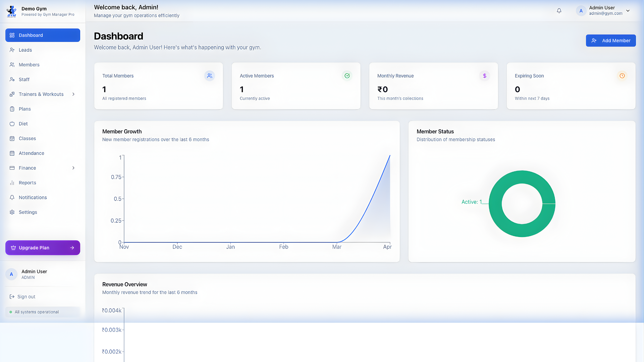Click the Diet apple icon in sidebar
Image resolution: width=644 pixels, height=362 pixels.
click(12, 124)
